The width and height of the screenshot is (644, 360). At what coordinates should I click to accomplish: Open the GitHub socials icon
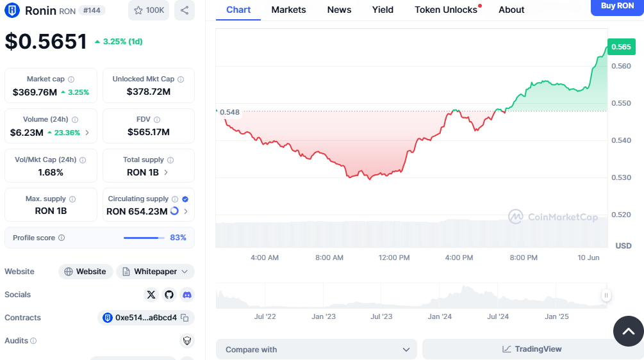169,295
